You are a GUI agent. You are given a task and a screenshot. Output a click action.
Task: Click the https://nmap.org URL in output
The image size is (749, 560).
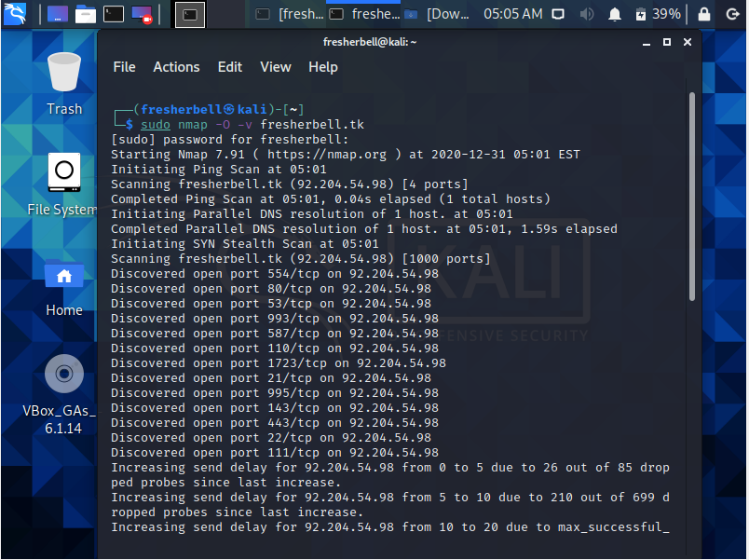[x=327, y=155]
